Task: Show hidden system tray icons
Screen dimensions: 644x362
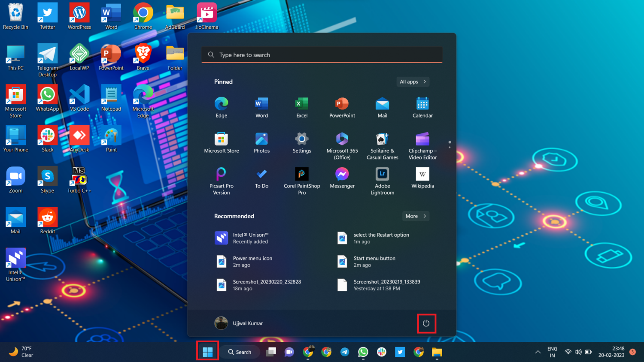Action: point(538,352)
